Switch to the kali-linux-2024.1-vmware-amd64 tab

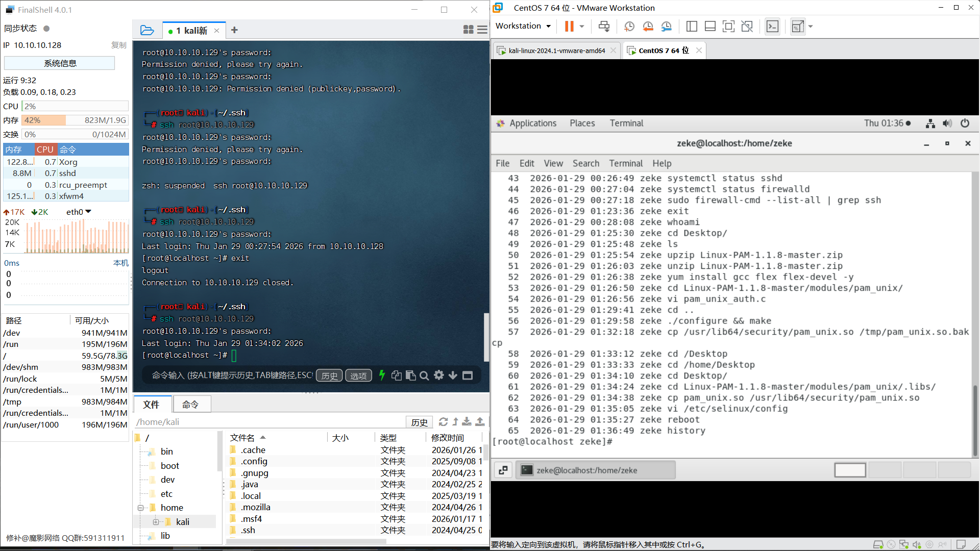point(556,51)
